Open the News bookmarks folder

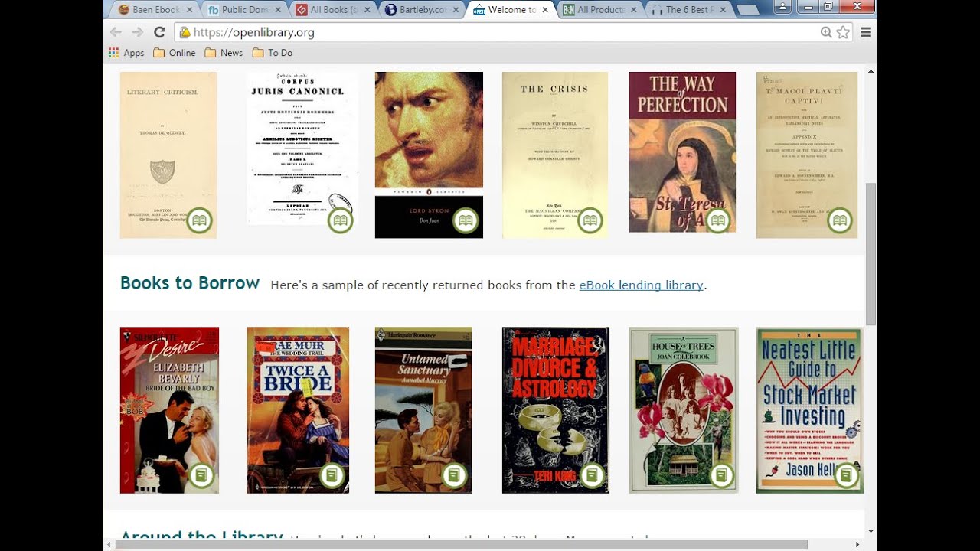point(224,53)
